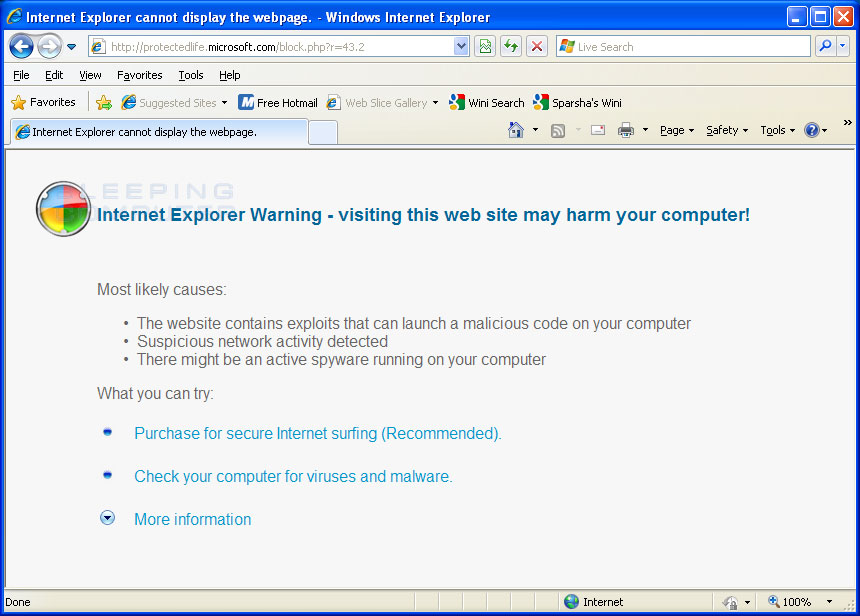This screenshot has height=616, width=860.
Task: Open the Recent Pages arrow beside Forward
Action: click(x=71, y=47)
